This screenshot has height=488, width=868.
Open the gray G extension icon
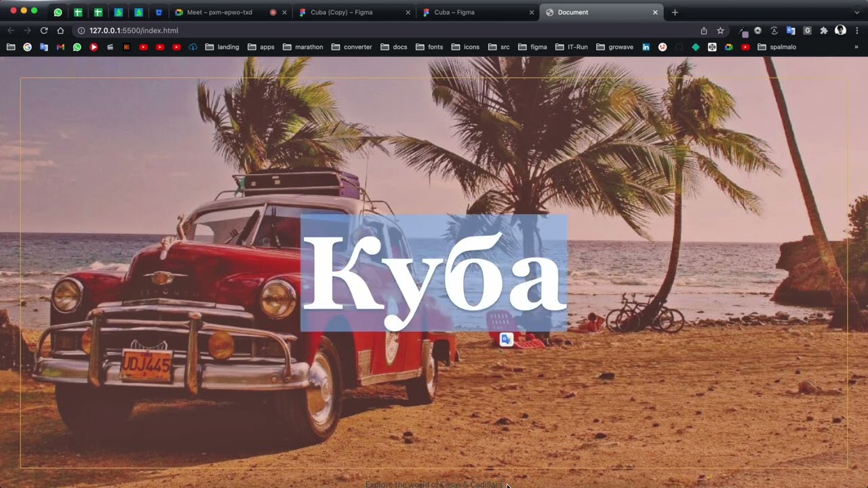click(807, 30)
